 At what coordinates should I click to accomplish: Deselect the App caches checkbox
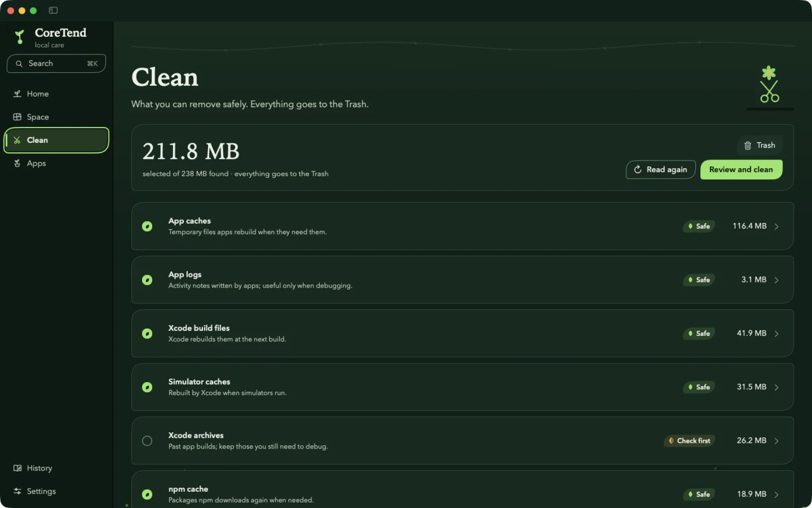147,227
